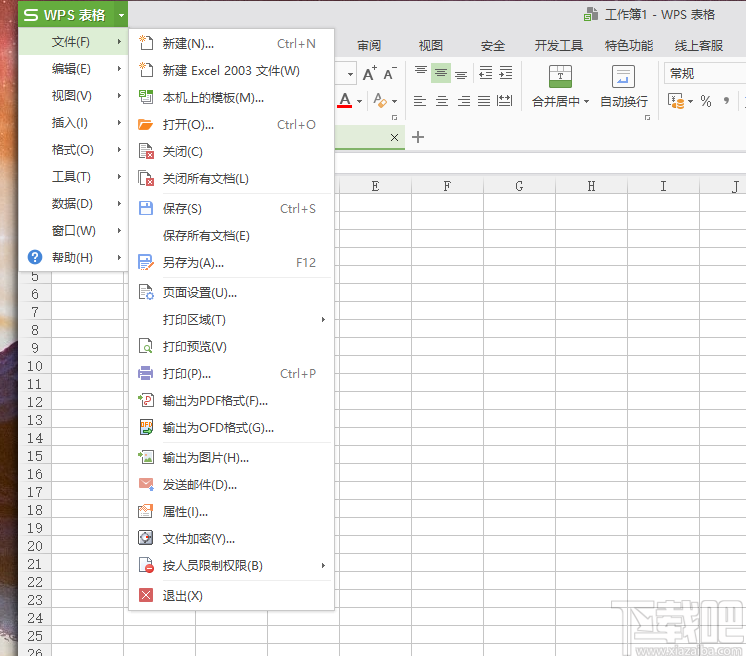Screen dimensions: 746x656
Task: Click the blue 帮助(H) question mark icon
Action: (x=35, y=257)
